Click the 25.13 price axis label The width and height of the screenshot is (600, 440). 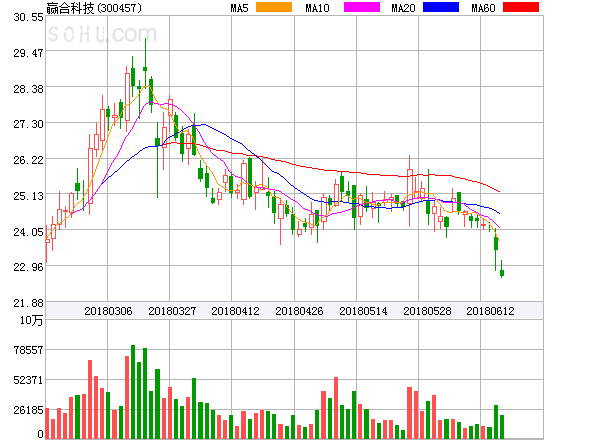click(x=28, y=196)
